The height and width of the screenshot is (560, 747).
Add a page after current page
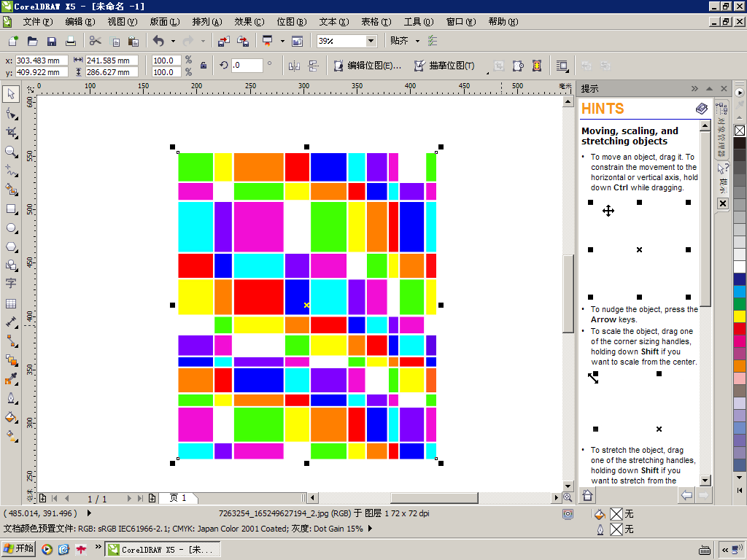[x=152, y=498]
